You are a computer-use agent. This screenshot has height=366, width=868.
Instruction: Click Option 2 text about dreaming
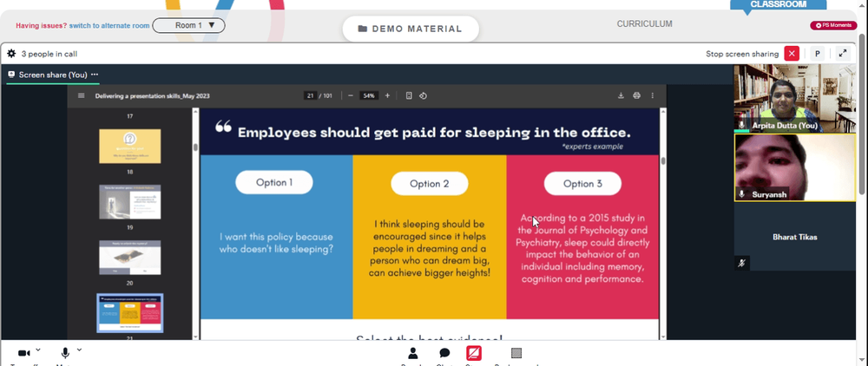430,248
